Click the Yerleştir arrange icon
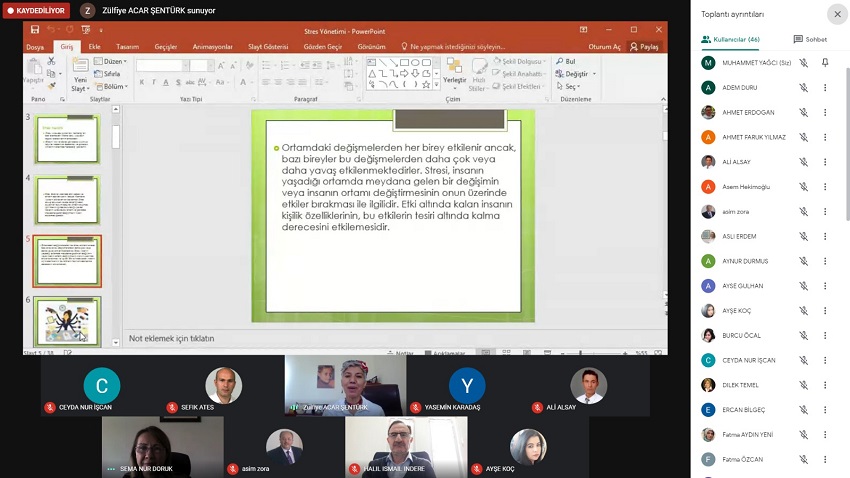The height and width of the screenshot is (478, 850). click(455, 68)
